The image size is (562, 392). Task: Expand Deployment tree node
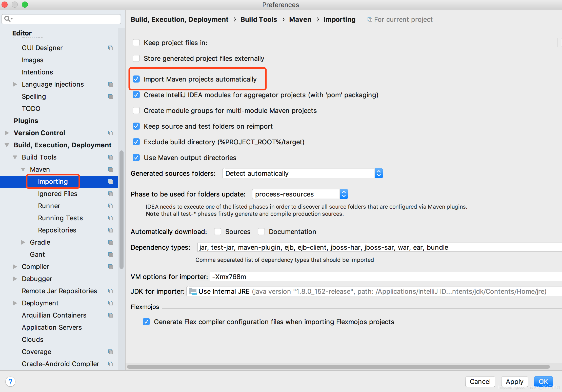coord(15,303)
